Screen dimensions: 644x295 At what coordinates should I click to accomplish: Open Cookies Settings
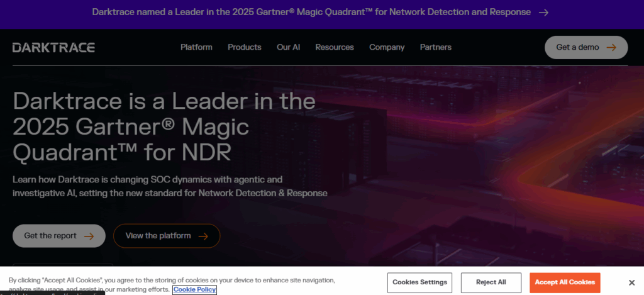[x=419, y=282]
